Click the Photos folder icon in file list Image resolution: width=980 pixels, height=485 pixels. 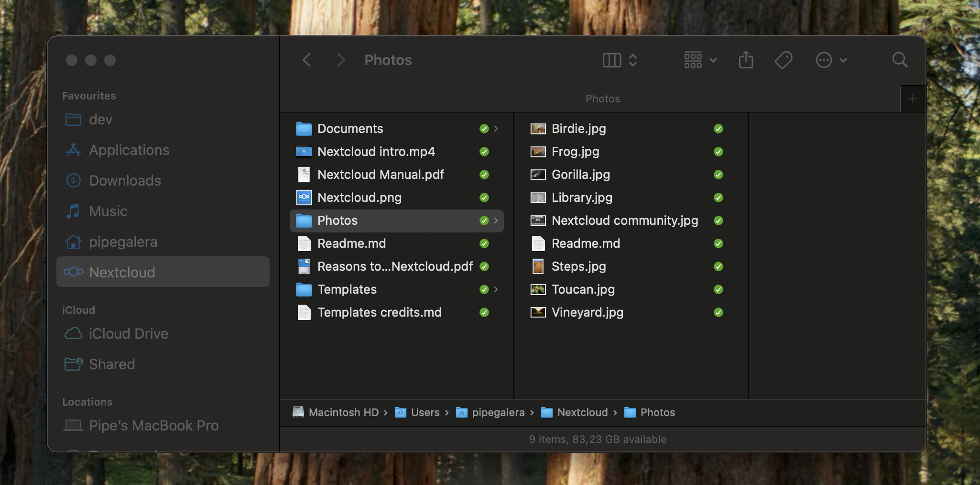[x=304, y=220]
